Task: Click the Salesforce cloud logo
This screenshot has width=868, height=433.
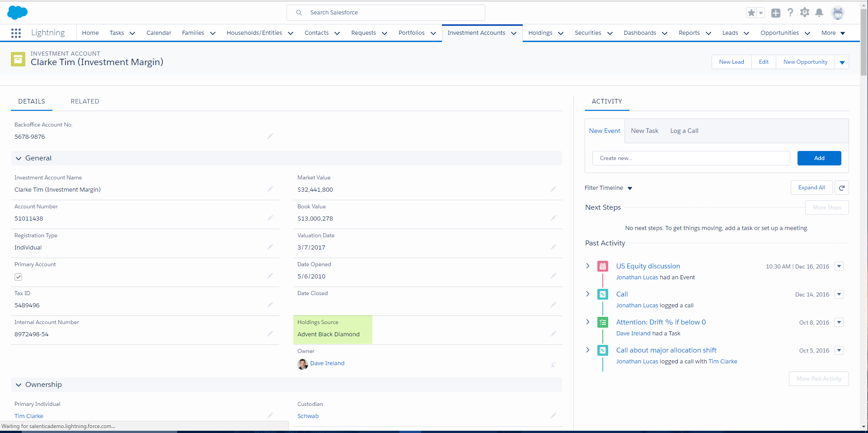Action: pyautogui.click(x=18, y=13)
